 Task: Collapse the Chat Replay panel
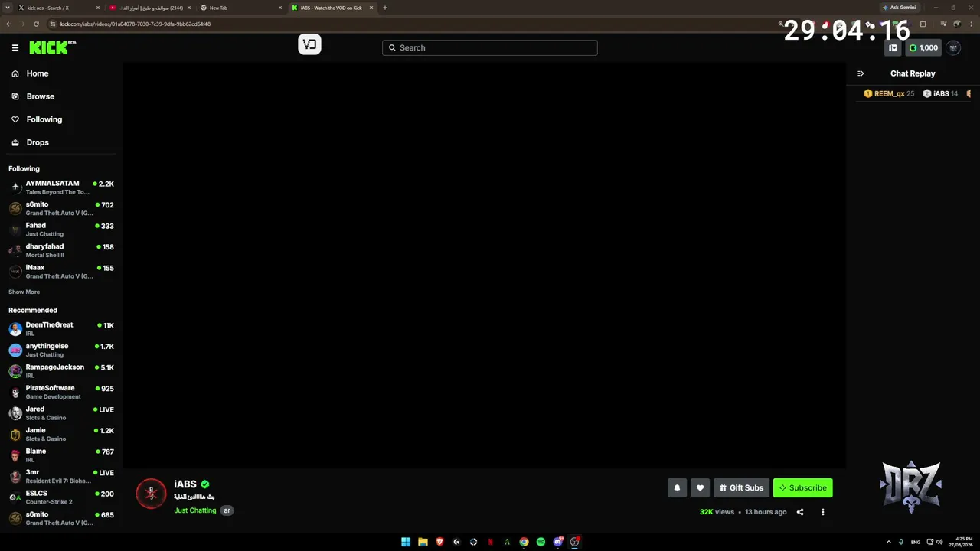point(861,73)
